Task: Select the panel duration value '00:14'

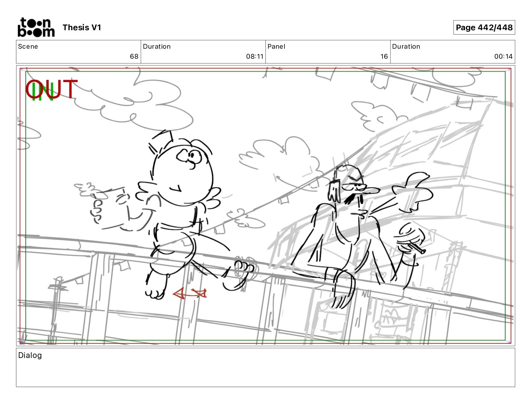Action: (503, 56)
